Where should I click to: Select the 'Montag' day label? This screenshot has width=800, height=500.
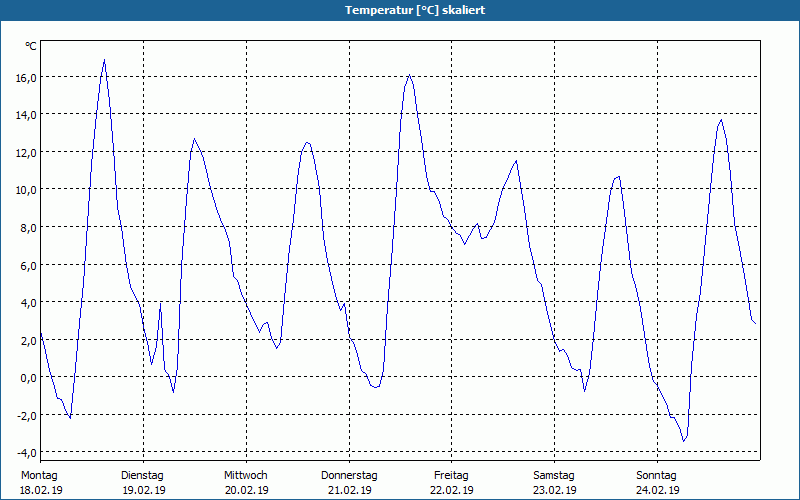(39, 476)
